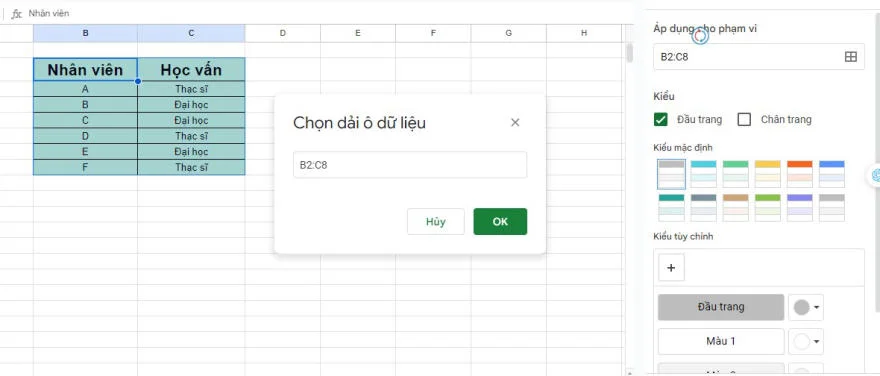This screenshot has height=376, width=880.
Task: Select the tan brown default style thumbnail
Action: point(735,208)
